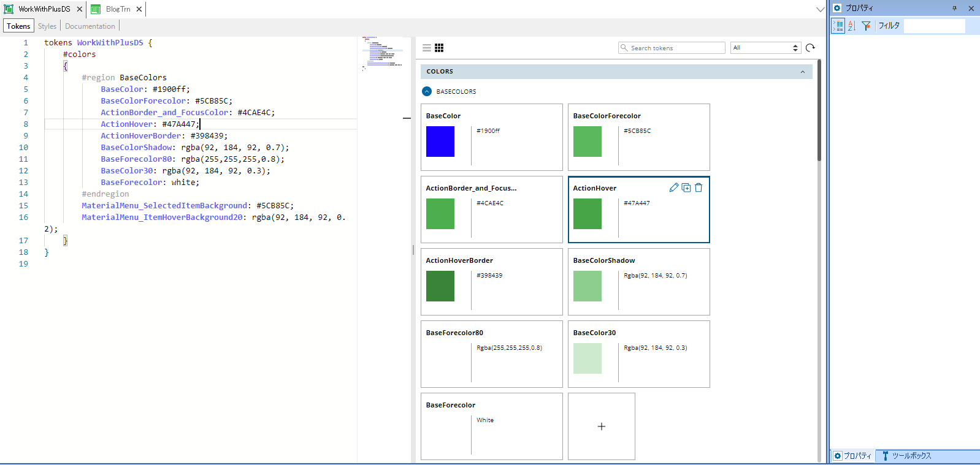Sort properties alphabetically
This screenshot has width=980, height=465.
coord(852,26)
